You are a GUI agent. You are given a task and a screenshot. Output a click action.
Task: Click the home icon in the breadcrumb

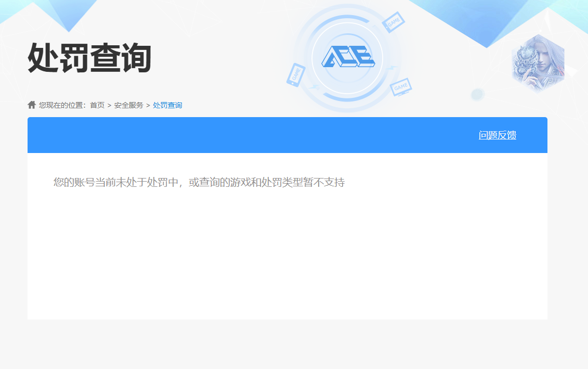coord(32,105)
